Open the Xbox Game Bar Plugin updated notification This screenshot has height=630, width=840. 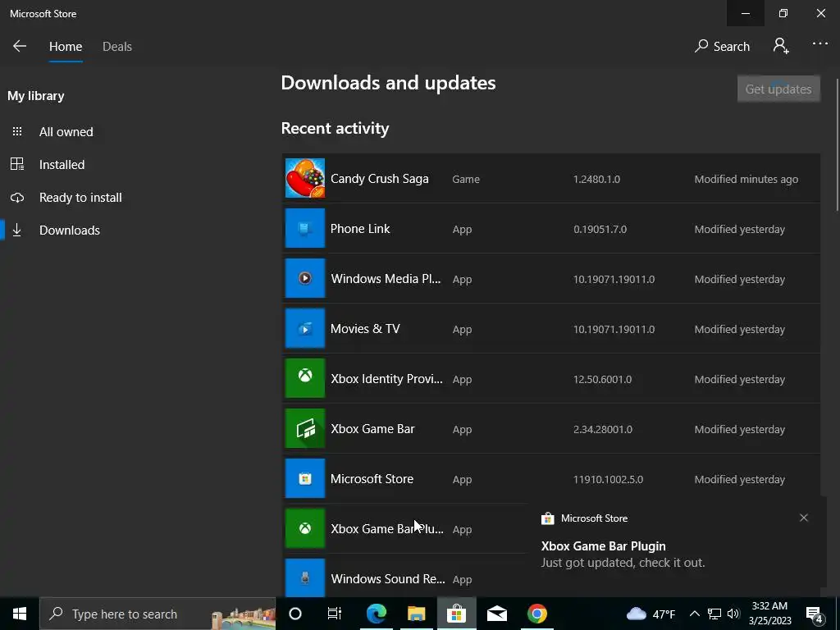(x=676, y=546)
